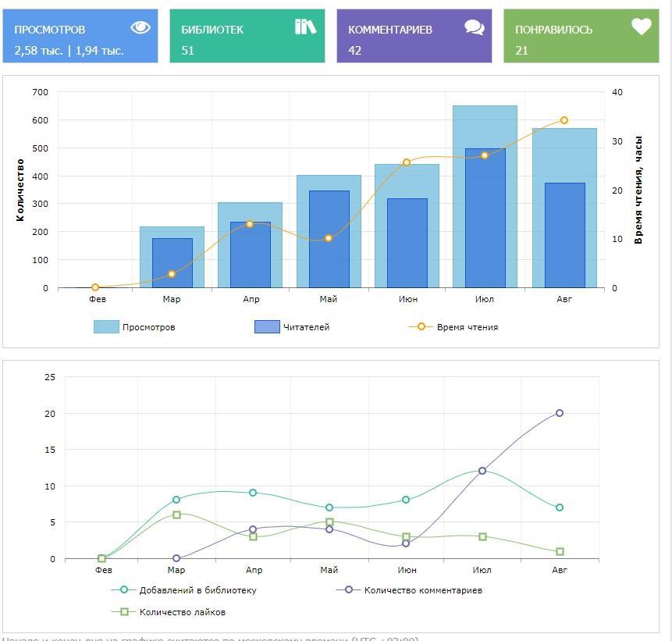Open the Библиотек 51 stats card
The image size is (672, 641).
click(x=246, y=37)
